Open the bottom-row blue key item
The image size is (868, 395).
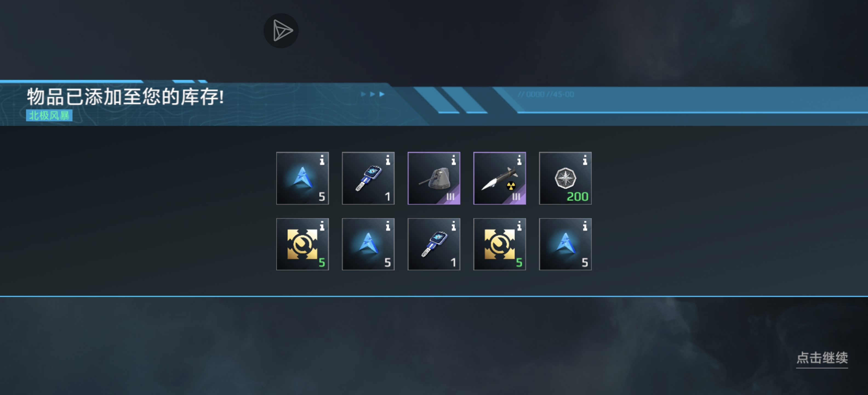434,244
